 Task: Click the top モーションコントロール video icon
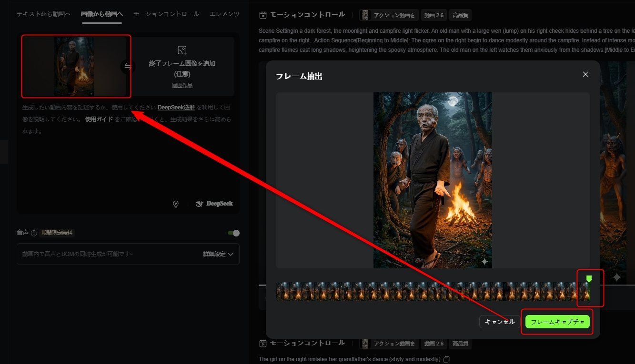click(262, 15)
